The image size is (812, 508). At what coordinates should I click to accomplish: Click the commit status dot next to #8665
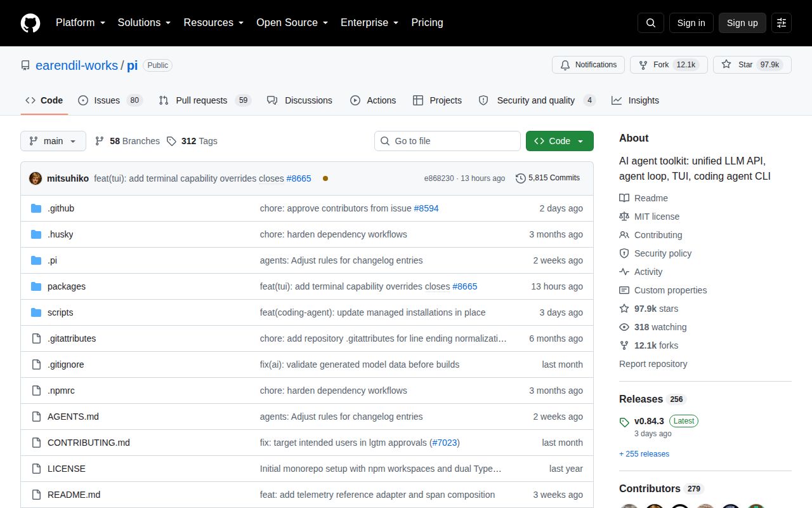[x=325, y=178]
